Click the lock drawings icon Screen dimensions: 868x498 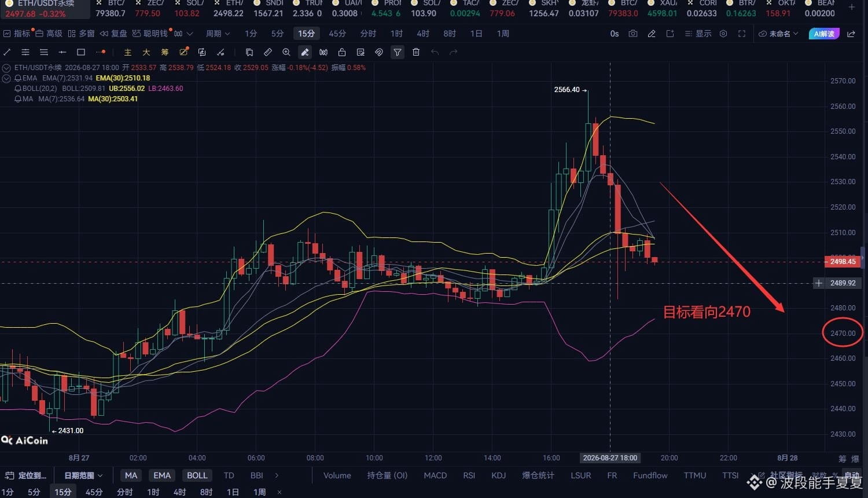(342, 52)
